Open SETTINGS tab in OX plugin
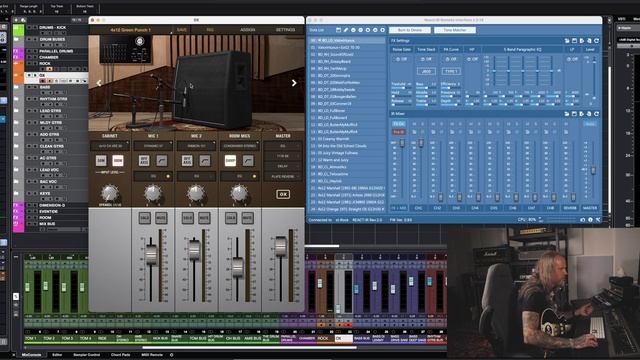The height and width of the screenshot is (360, 640). pos(285,30)
